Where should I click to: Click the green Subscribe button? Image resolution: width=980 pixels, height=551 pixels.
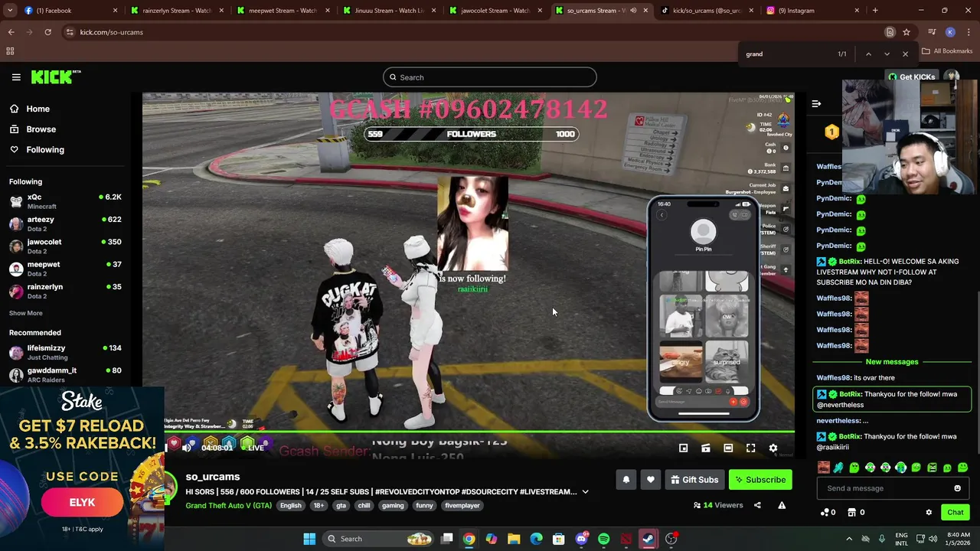[760, 480]
